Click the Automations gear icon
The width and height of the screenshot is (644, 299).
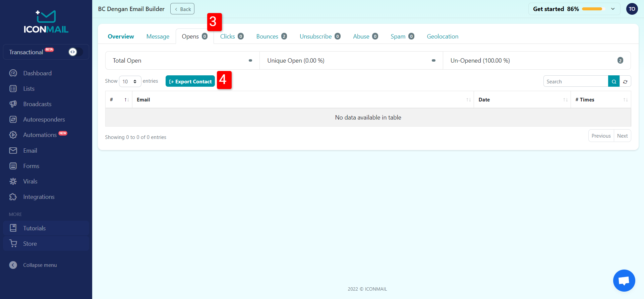[x=13, y=135]
